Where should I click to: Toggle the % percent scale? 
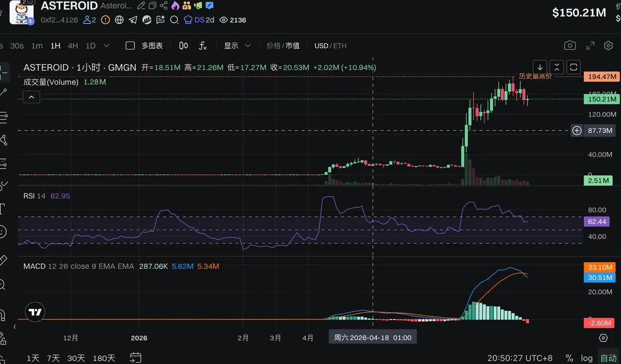(x=569, y=358)
